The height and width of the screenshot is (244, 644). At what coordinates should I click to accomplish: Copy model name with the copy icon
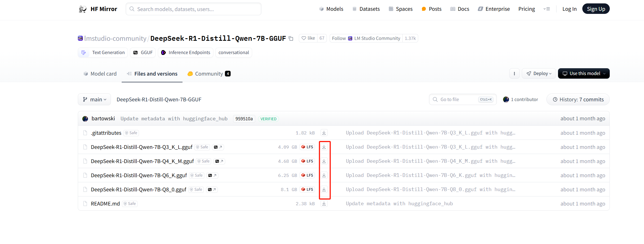coord(291,38)
